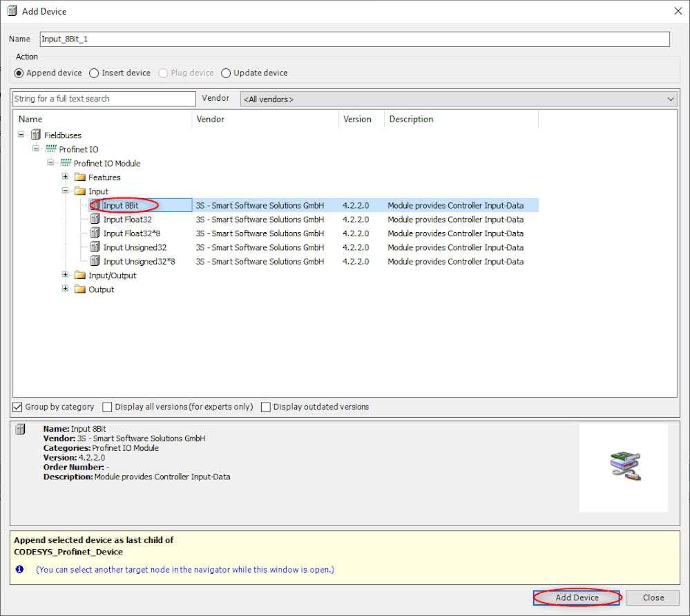Click the Add Device button
This screenshot has height=616, width=690.
pyautogui.click(x=577, y=597)
